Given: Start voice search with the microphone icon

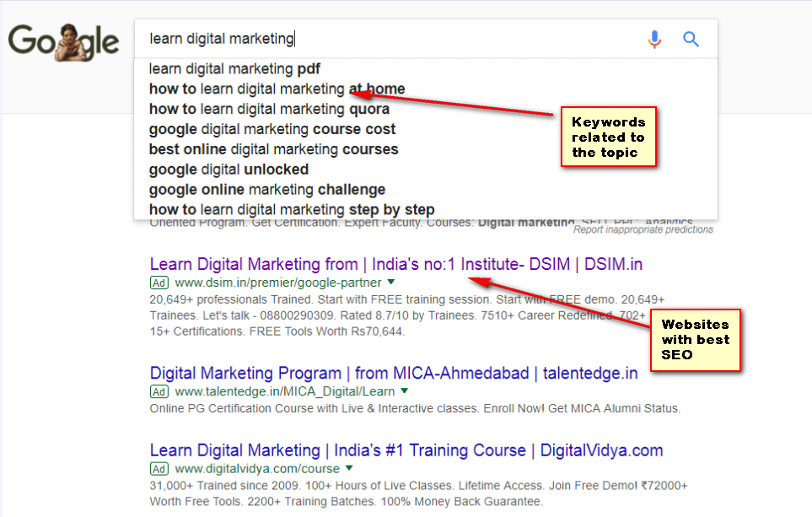Looking at the screenshot, I should click(x=654, y=39).
